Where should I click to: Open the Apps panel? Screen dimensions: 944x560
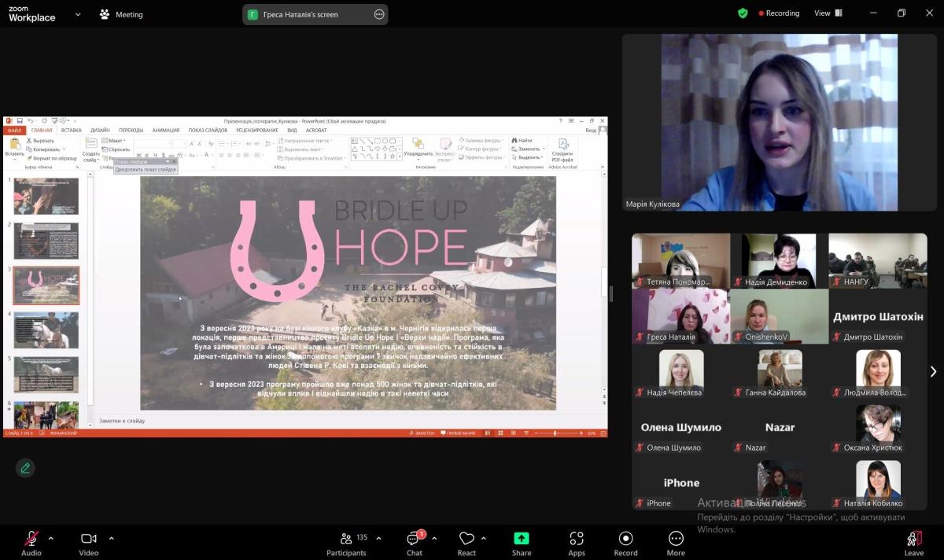tap(577, 543)
